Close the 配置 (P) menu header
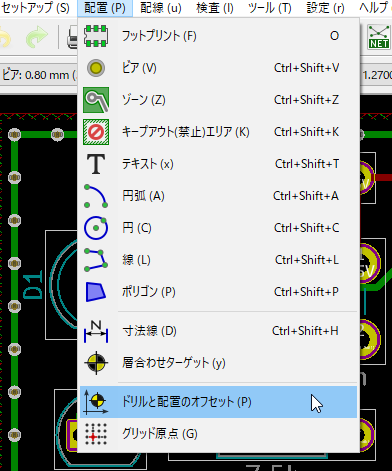 (x=105, y=8)
